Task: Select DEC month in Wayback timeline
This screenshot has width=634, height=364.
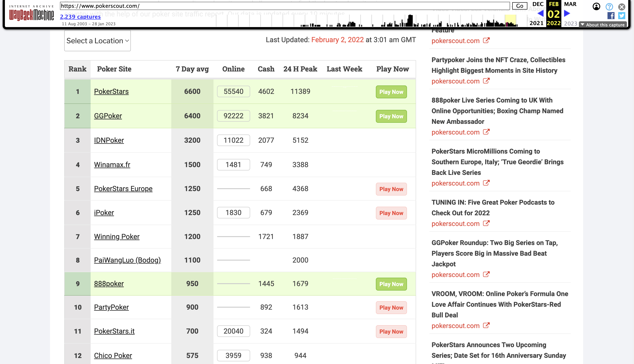Action: [x=538, y=4]
